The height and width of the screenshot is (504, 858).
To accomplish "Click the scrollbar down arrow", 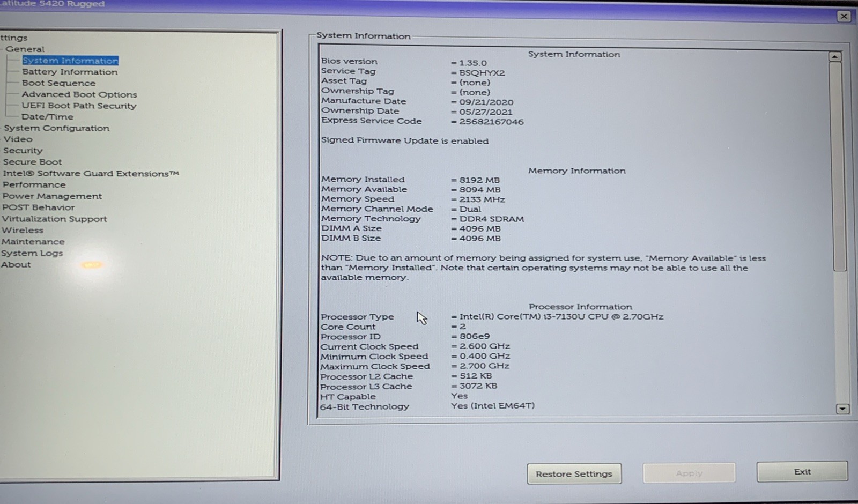I will [842, 409].
